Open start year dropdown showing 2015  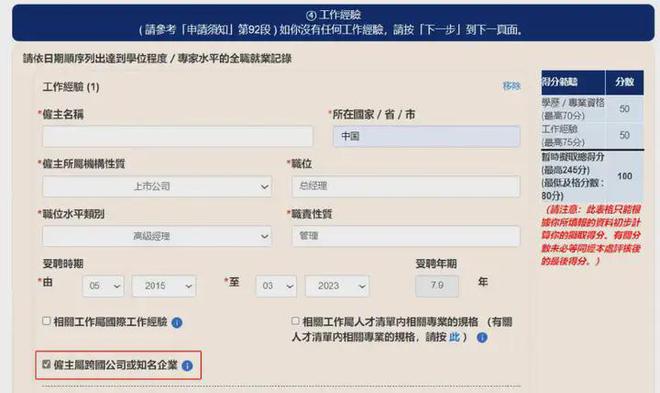[164, 286]
